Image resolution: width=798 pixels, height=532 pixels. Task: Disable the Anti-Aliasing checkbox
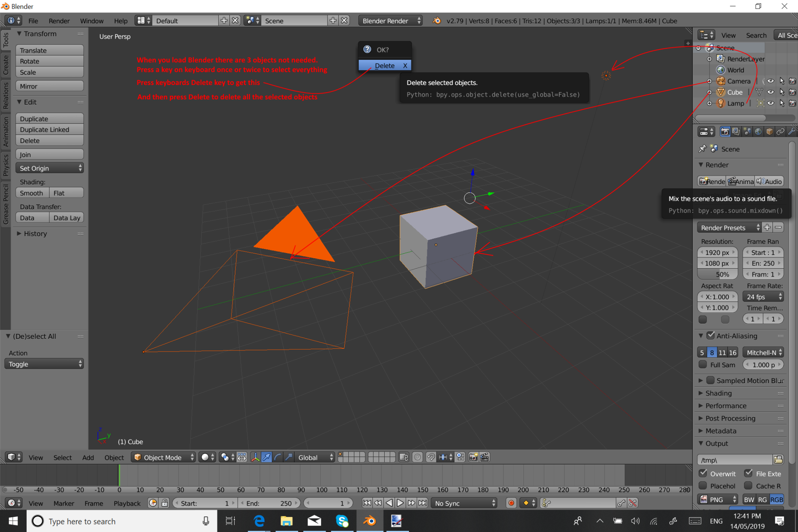tap(711, 336)
